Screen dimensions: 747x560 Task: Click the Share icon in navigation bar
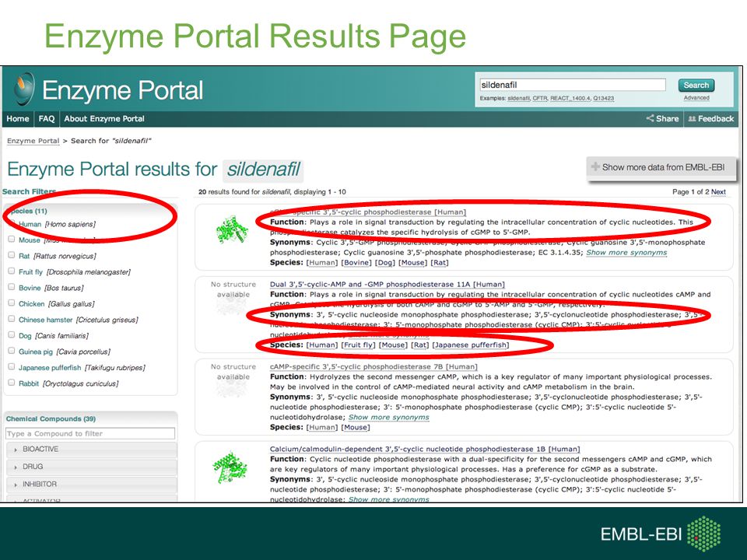pos(650,118)
